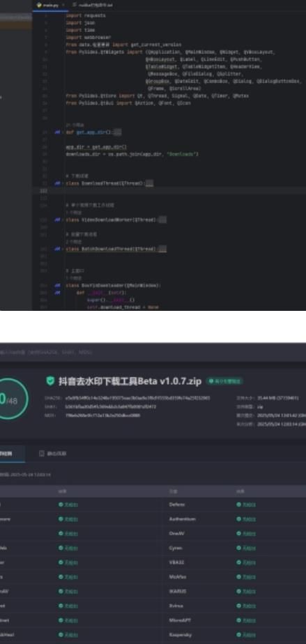306x644 pixels.
Task: Open the IKARUS scan result link
Action: 249,591
